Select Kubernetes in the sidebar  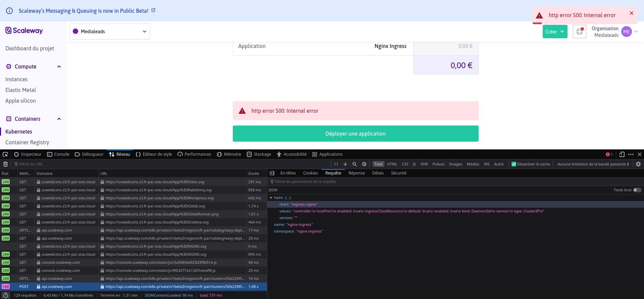(x=19, y=132)
